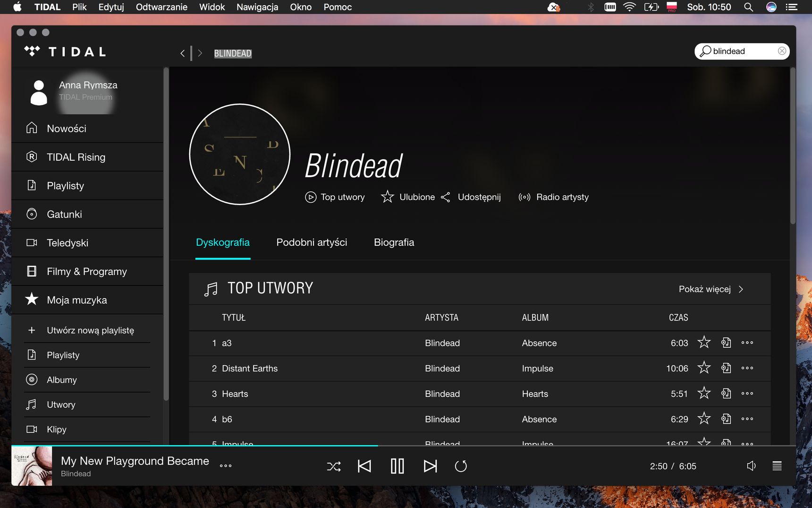Image resolution: width=812 pixels, height=508 pixels.
Task: Open Klipy under my music
Action: coord(87,429)
